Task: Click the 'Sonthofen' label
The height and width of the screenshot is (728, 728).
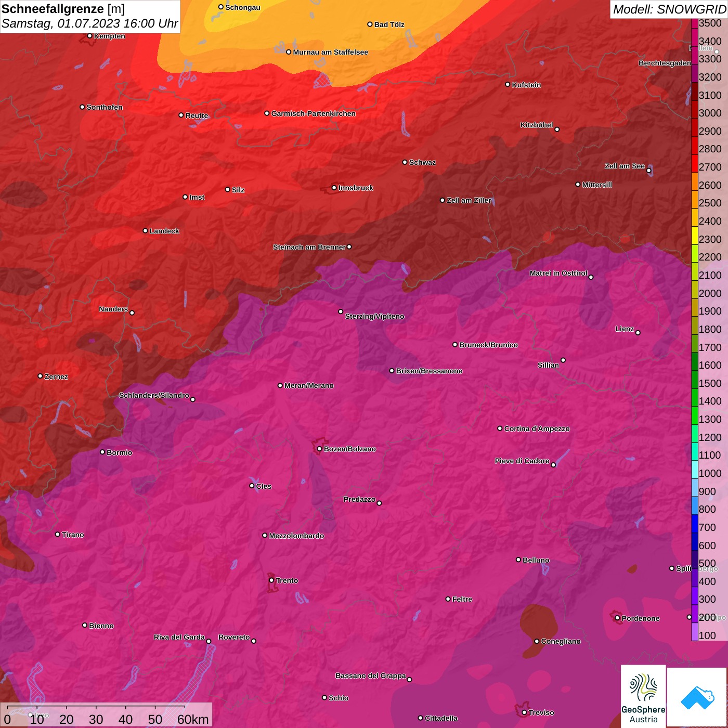Action: point(105,107)
